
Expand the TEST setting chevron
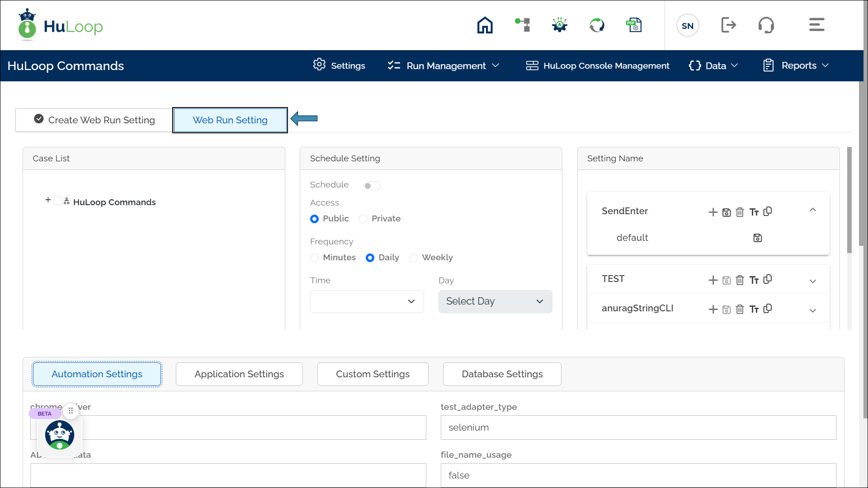(812, 281)
